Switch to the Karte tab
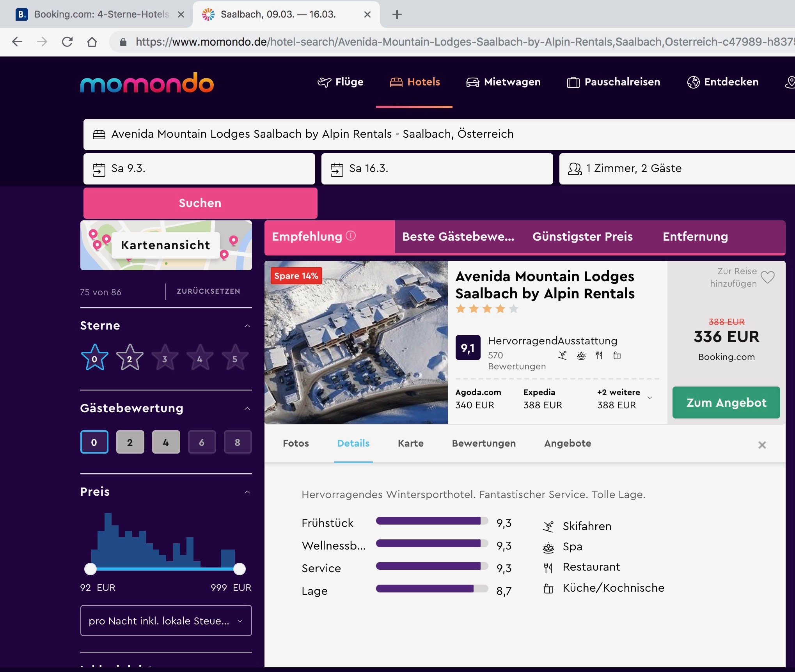Image resolution: width=795 pixels, height=672 pixels. [x=410, y=443]
